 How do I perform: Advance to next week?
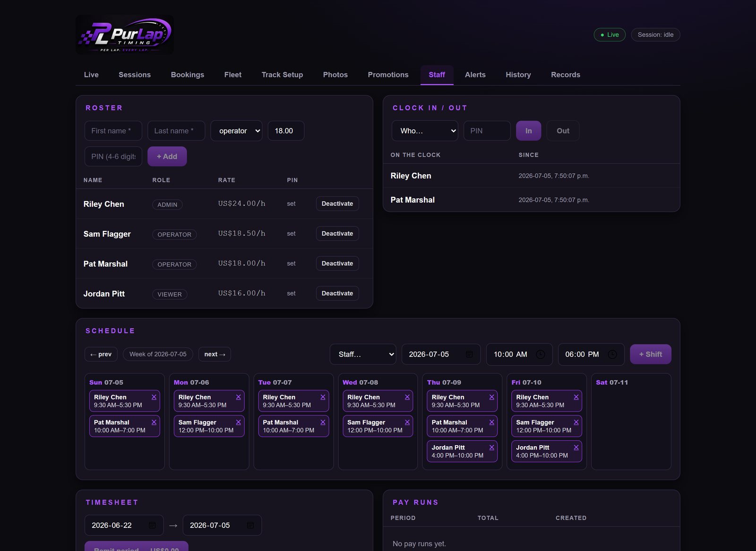point(215,354)
